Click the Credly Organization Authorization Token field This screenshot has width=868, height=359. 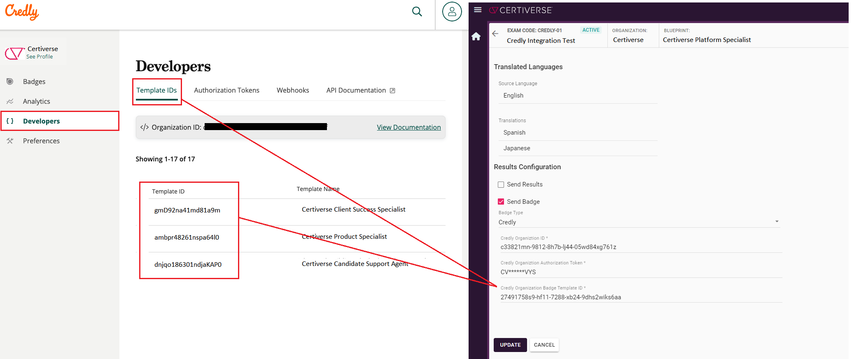pos(640,272)
